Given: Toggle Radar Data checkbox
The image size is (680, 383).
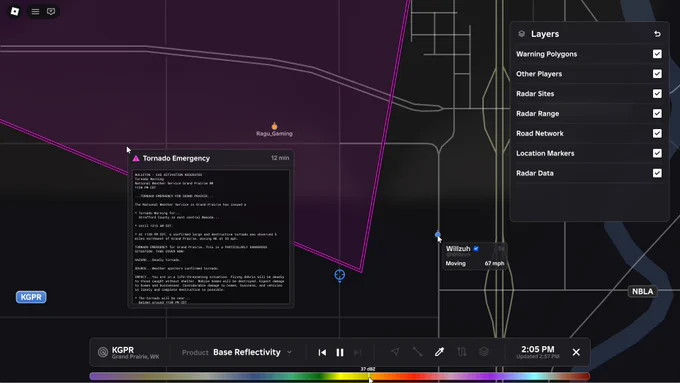Looking at the screenshot, I should [657, 173].
